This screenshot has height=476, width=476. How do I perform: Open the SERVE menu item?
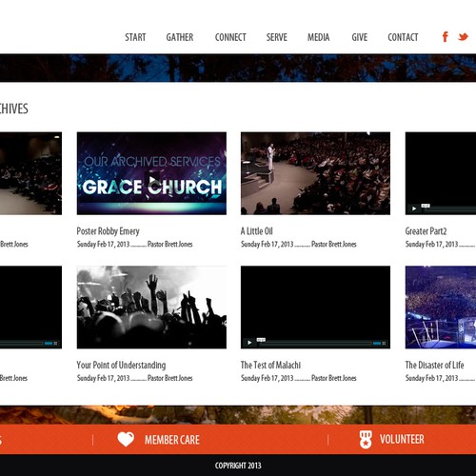277,37
